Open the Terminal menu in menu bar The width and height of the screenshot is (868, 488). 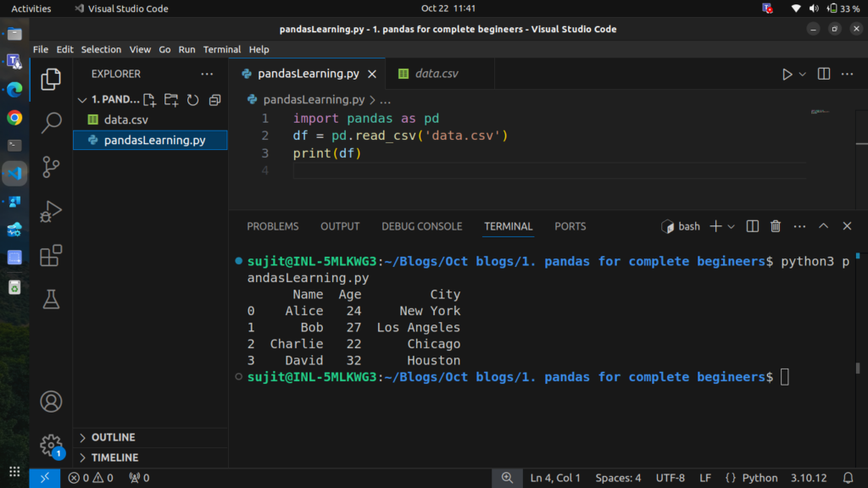[x=221, y=49]
